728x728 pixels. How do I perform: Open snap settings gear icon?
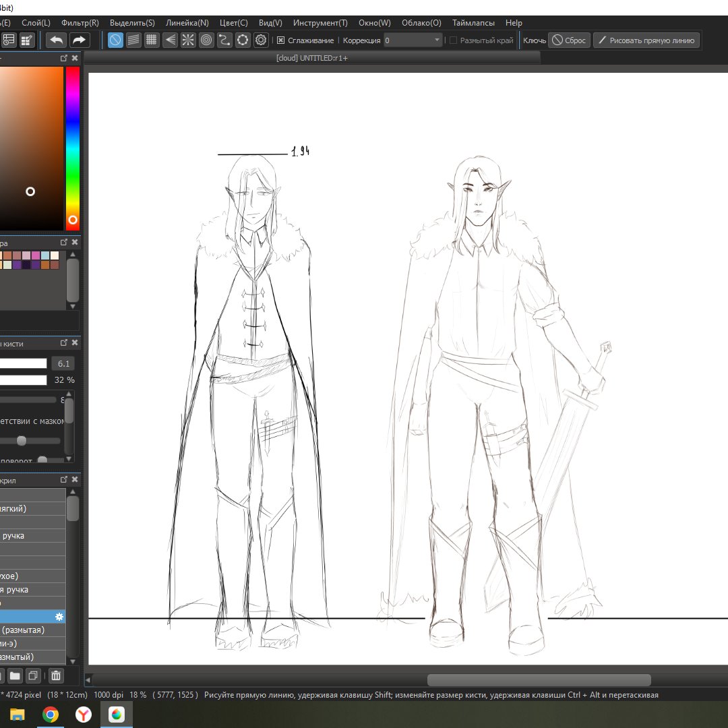coord(261,40)
